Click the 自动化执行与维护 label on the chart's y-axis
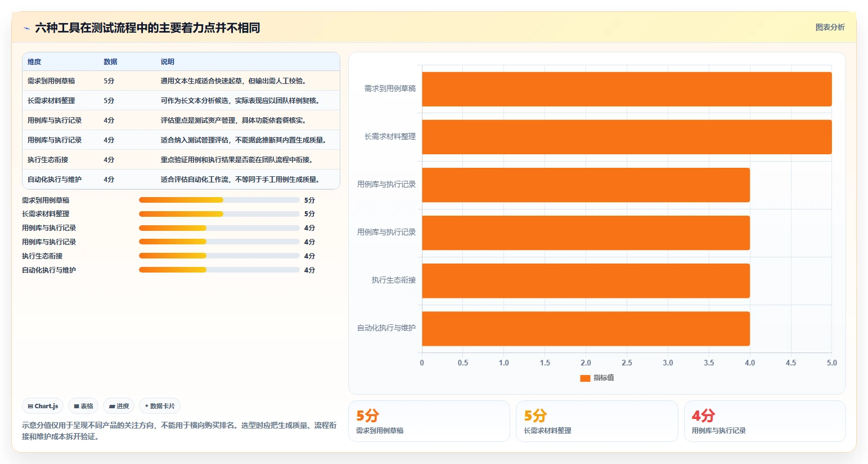868x464 pixels. 386,328
